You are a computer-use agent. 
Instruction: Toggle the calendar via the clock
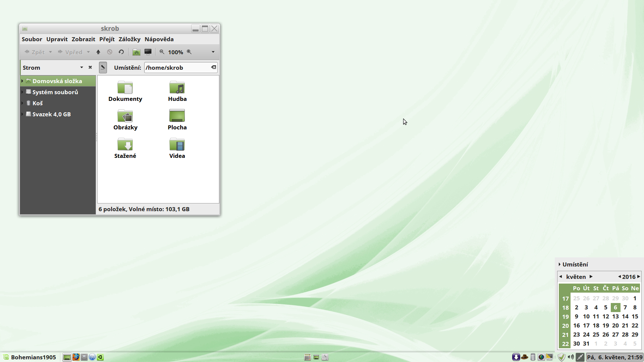click(x=615, y=357)
